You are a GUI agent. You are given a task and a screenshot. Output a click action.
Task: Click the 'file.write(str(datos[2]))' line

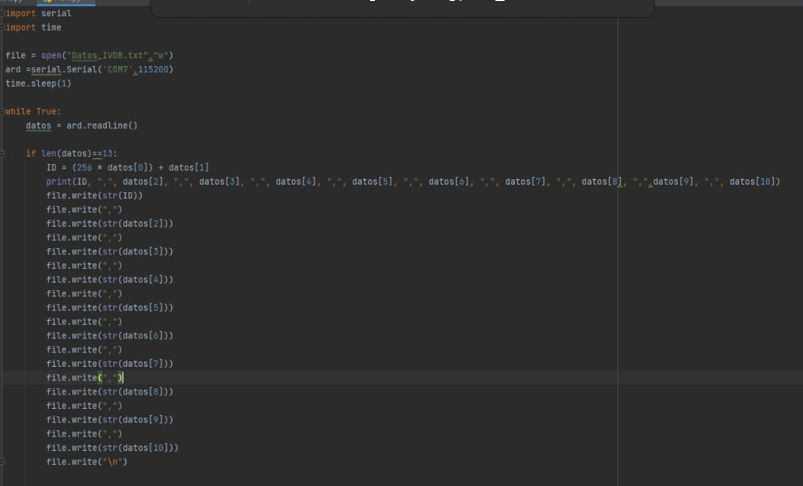coord(110,224)
